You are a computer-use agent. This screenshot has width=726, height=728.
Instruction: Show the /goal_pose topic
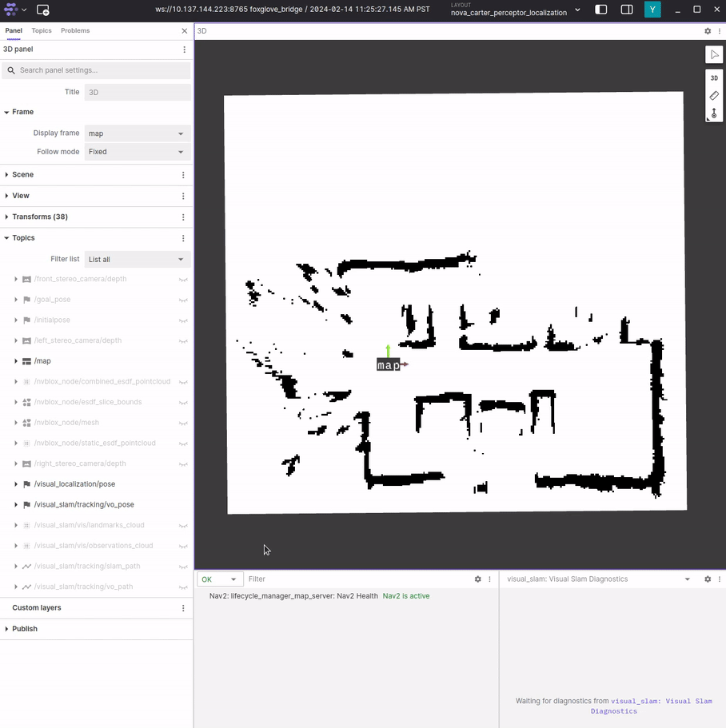pos(183,300)
